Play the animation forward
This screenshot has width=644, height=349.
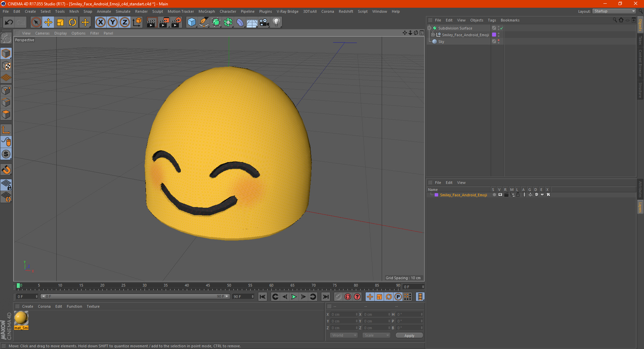(x=294, y=297)
